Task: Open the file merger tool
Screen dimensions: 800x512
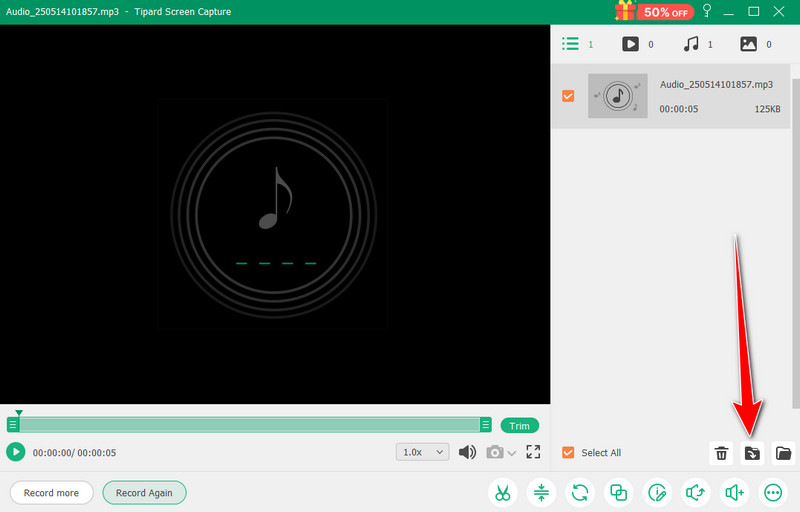Action: click(x=618, y=493)
